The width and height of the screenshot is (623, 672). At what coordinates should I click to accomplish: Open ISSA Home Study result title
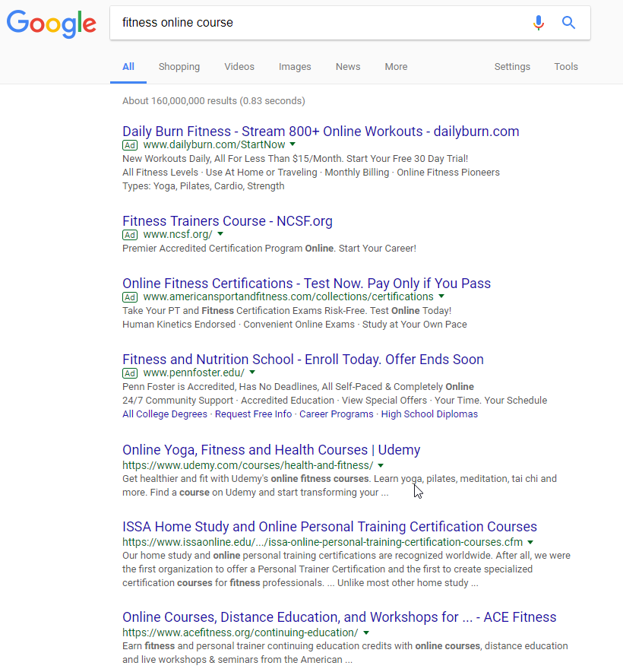coord(330,526)
